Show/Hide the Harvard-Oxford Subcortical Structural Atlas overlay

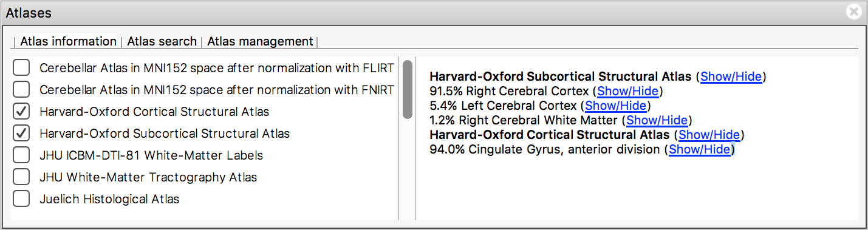coord(731,76)
